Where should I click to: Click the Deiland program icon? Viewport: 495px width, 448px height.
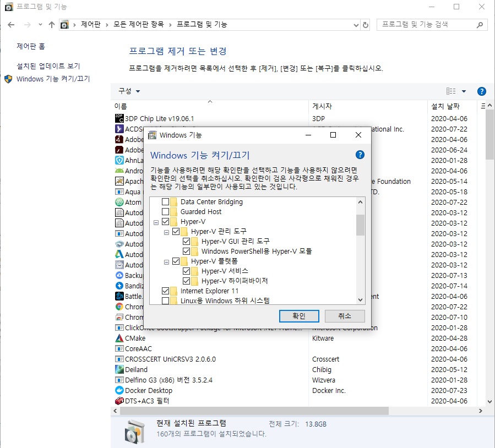pos(119,369)
